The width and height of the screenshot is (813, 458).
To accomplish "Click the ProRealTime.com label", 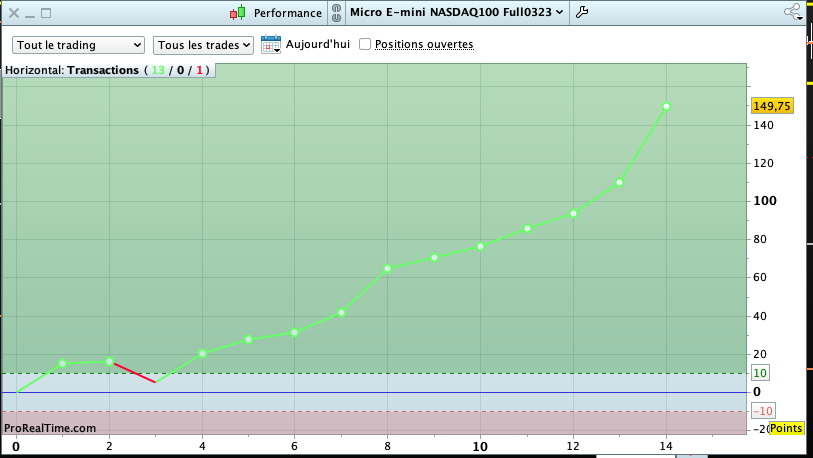I will [x=50, y=428].
